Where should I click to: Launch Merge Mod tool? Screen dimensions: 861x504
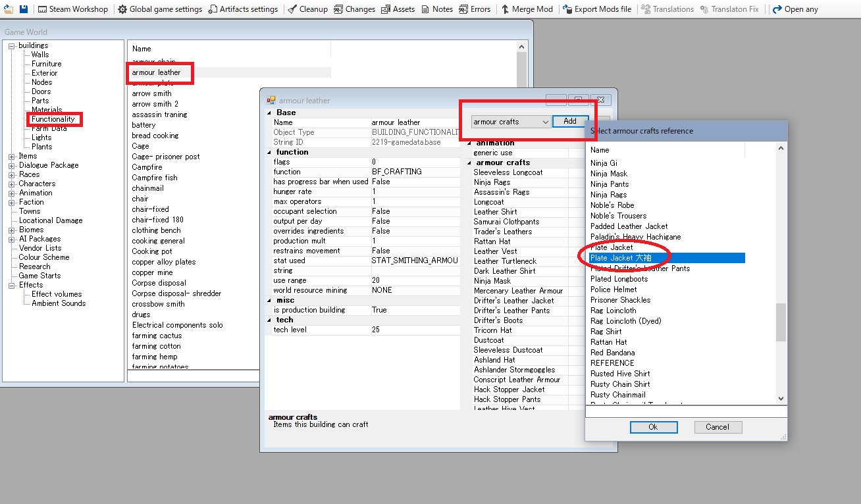(527, 9)
